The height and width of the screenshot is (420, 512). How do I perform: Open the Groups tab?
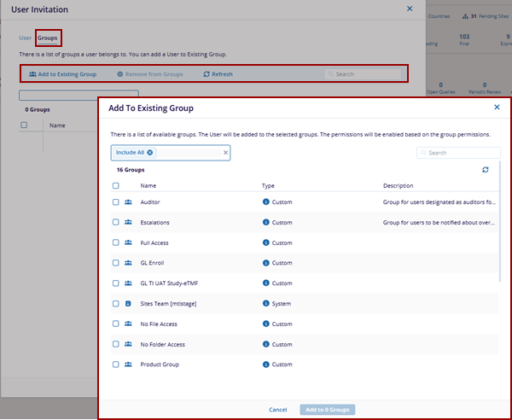coord(48,38)
